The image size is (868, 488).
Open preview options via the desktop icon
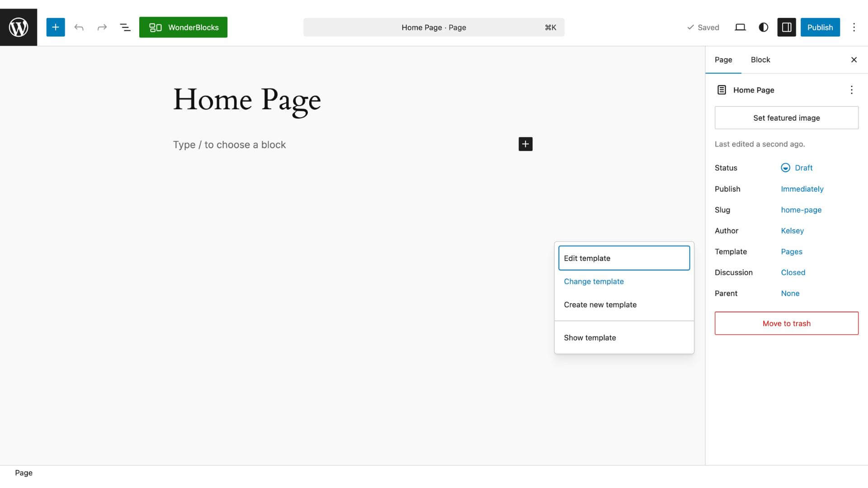pyautogui.click(x=740, y=27)
